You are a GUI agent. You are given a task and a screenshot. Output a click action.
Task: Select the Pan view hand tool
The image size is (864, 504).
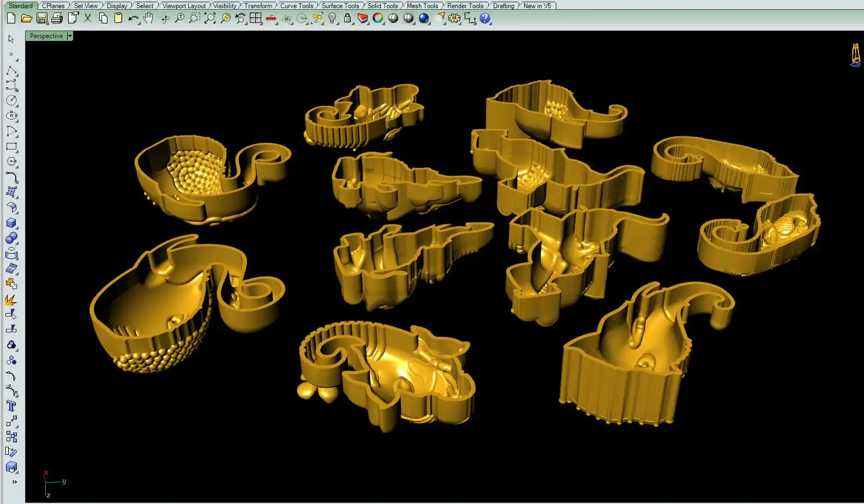click(148, 19)
